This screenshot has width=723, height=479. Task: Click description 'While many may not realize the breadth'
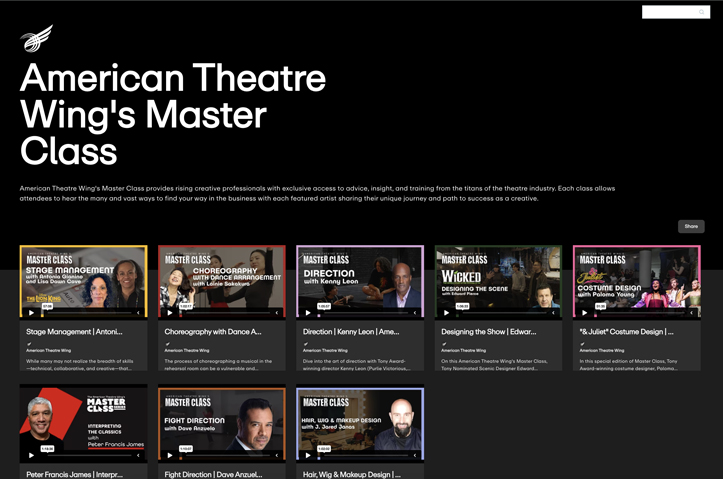pos(80,365)
